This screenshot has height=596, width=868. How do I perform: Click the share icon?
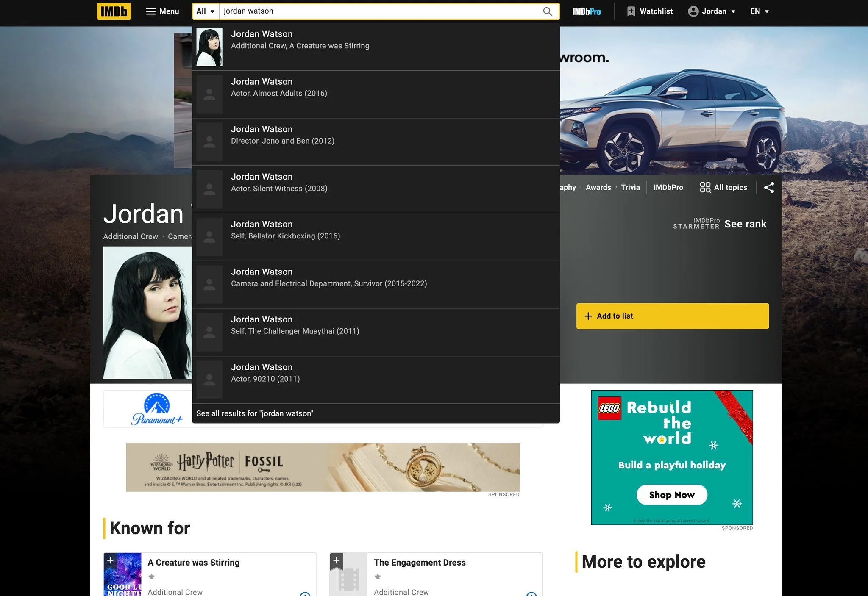click(x=769, y=187)
